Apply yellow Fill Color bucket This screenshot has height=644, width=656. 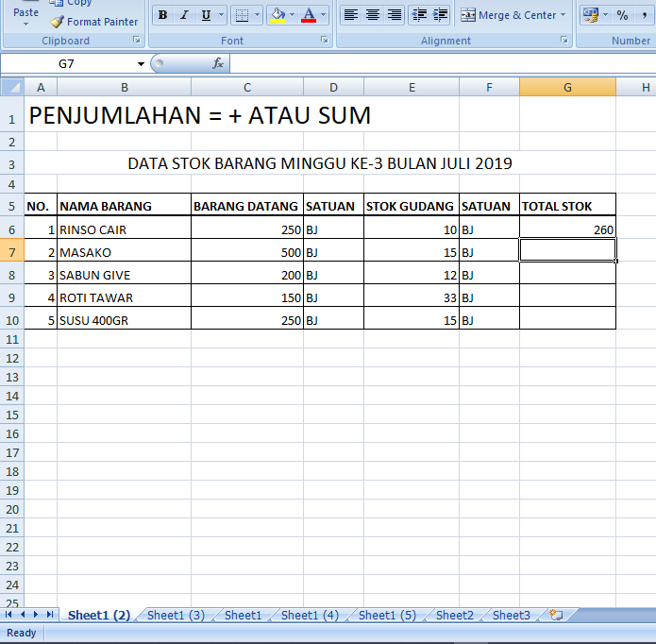click(278, 15)
